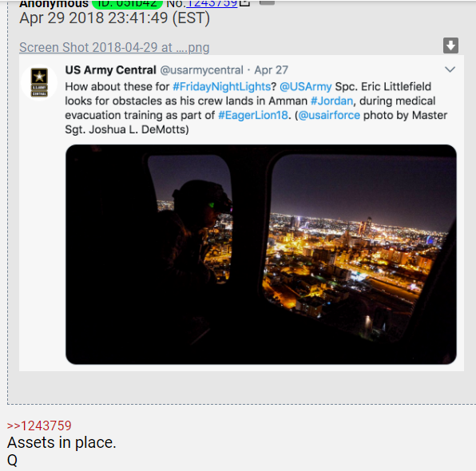The image size is (476, 471).
Task: Click the US Army Central account name
Action: tap(110, 70)
